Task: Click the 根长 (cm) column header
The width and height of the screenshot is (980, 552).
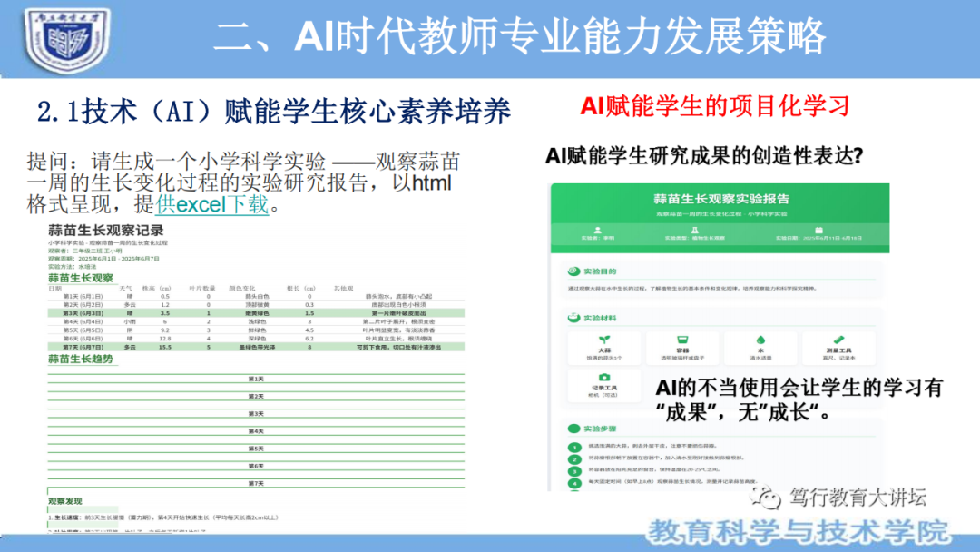Action: (x=301, y=288)
